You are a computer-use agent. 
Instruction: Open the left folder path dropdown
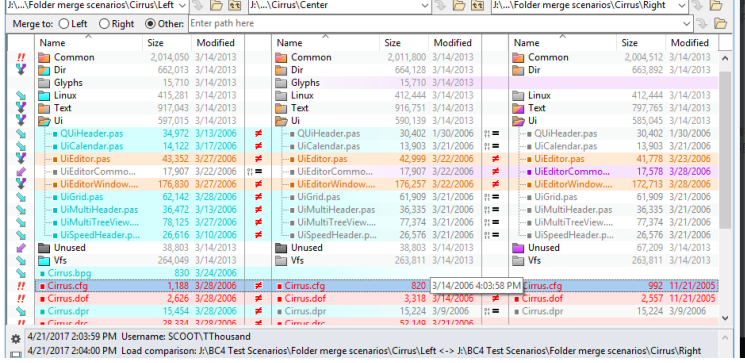click(182, 6)
